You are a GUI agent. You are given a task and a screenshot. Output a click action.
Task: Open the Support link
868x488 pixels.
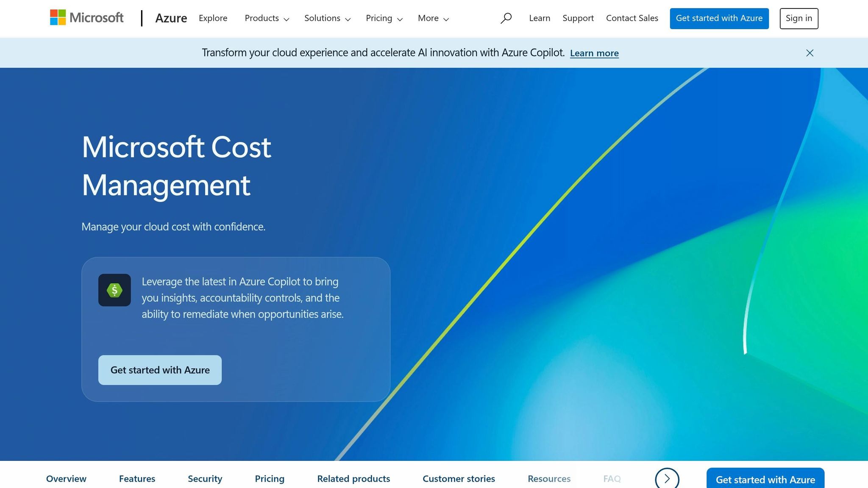pos(578,18)
